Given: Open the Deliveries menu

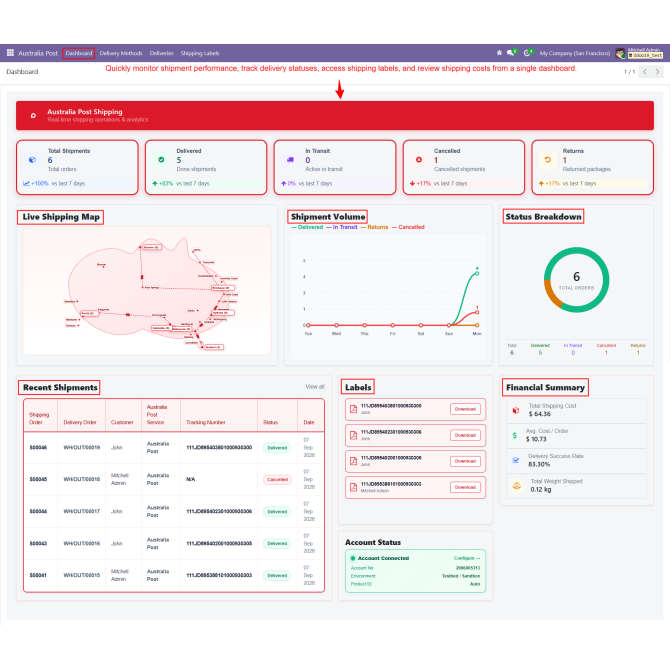Looking at the screenshot, I should point(162,53).
